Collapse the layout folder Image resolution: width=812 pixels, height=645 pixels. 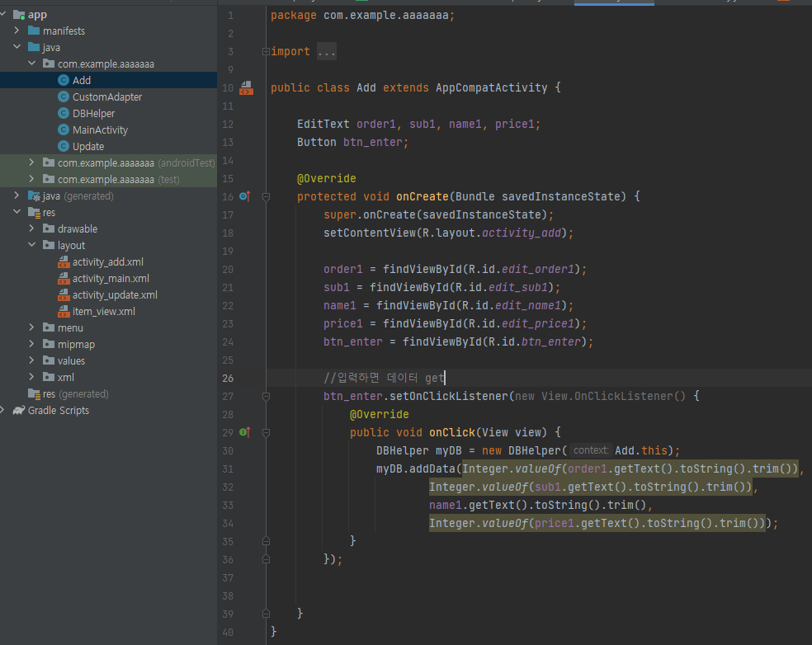31,245
